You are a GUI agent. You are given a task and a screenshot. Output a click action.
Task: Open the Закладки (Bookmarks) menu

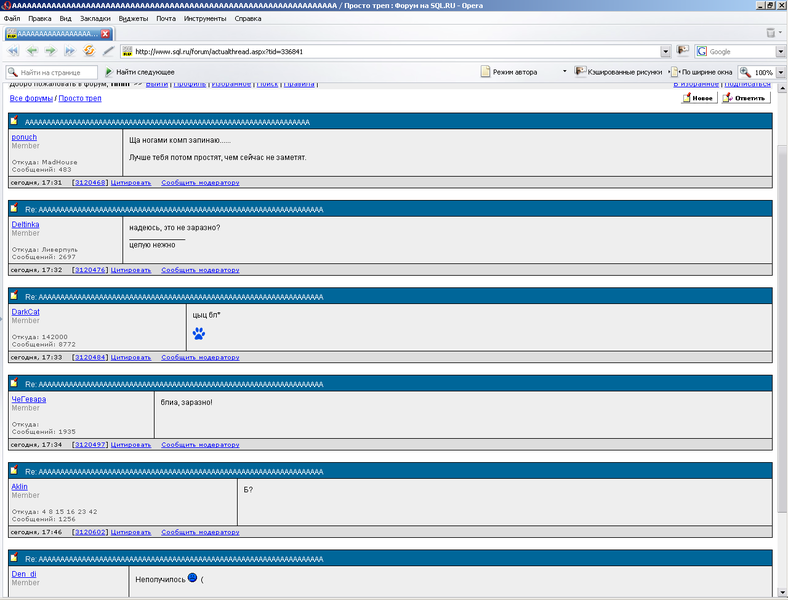pyautogui.click(x=95, y=18)
